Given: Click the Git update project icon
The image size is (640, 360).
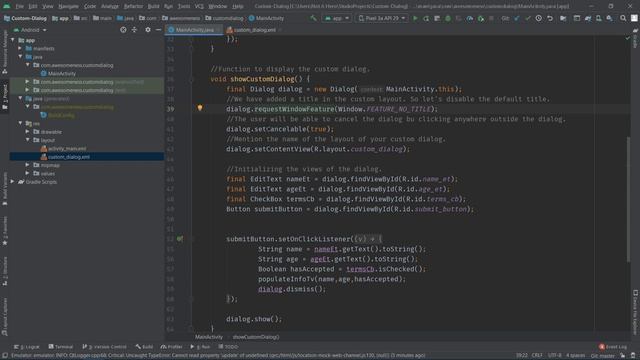Looking at the screenshot, I should [x=517, y=18].
